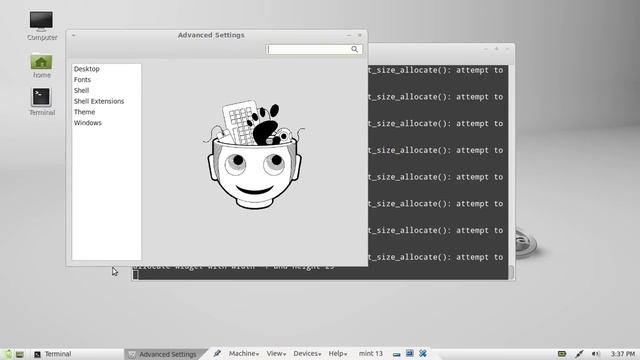Open the Computer desktop icon

tap(42, 26)
